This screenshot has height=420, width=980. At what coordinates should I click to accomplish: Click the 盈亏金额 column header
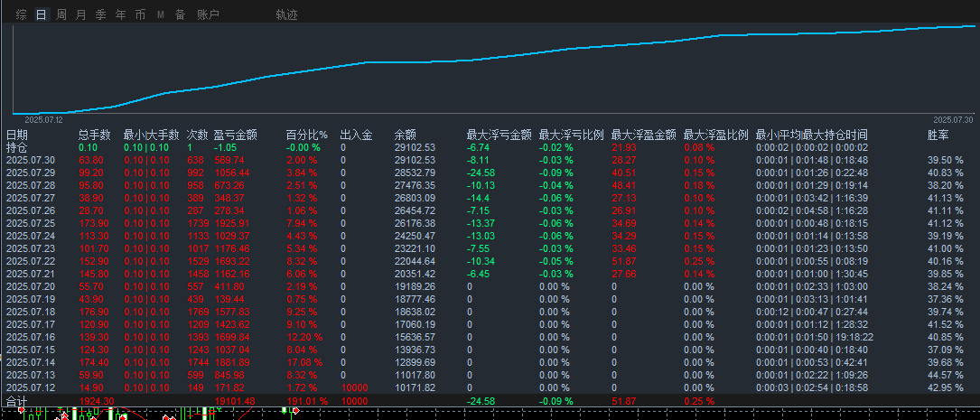click(237, 135)
